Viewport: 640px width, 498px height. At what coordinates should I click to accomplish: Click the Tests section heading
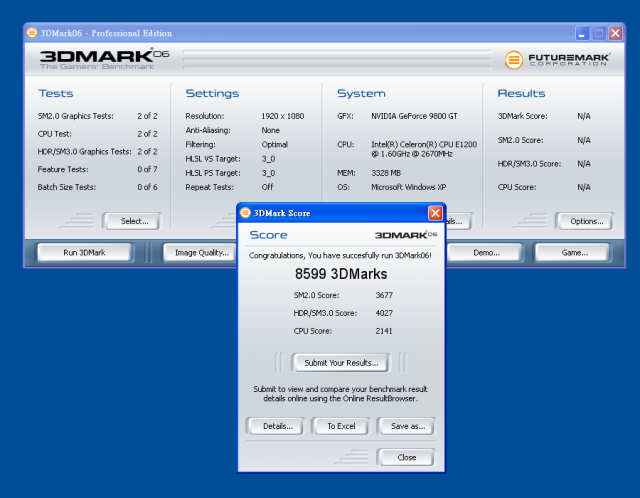click(56, 93)
